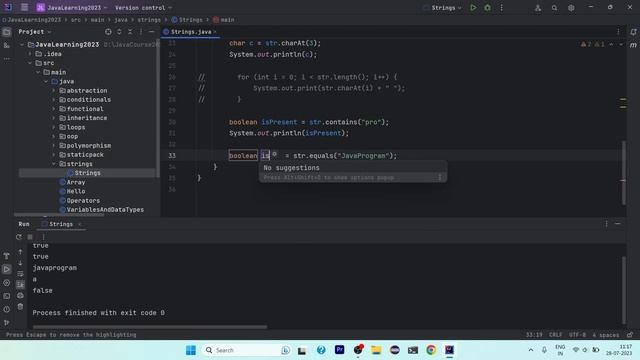
Task: Click the Run console horizontal scrollbar
Action: [x=150, y=327]
